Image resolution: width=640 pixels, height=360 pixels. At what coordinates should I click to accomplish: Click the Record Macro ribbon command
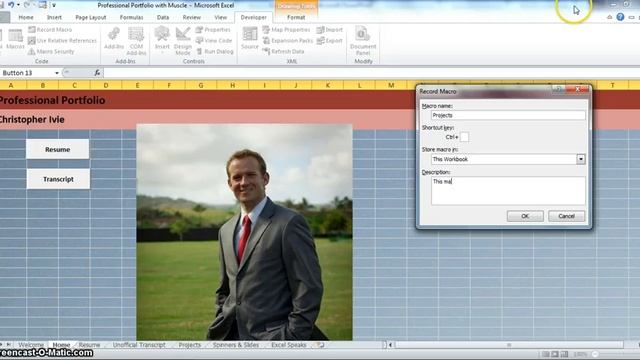click(50, 30)
